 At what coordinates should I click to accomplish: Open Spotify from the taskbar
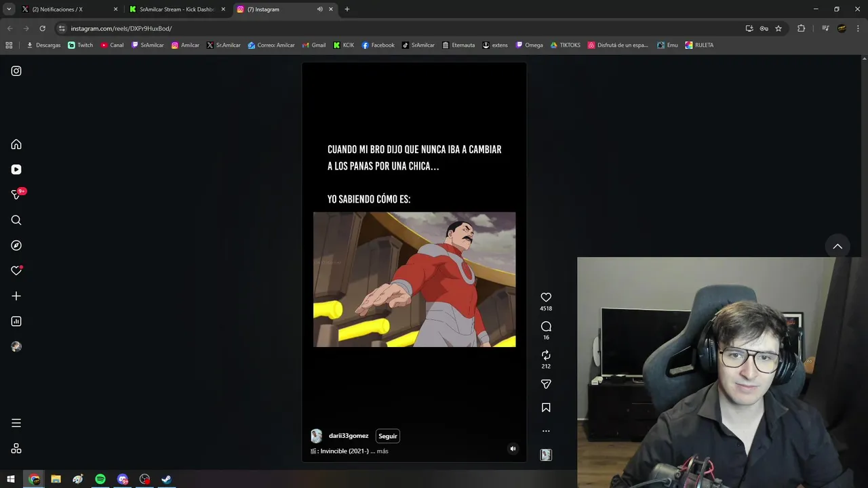pyautogui.click(x=100, y=479)
